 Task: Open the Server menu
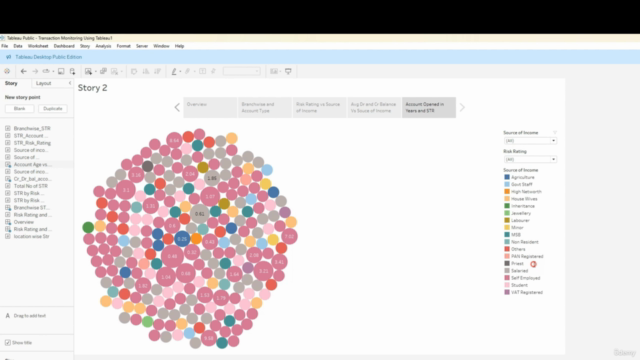coord(142,46)
